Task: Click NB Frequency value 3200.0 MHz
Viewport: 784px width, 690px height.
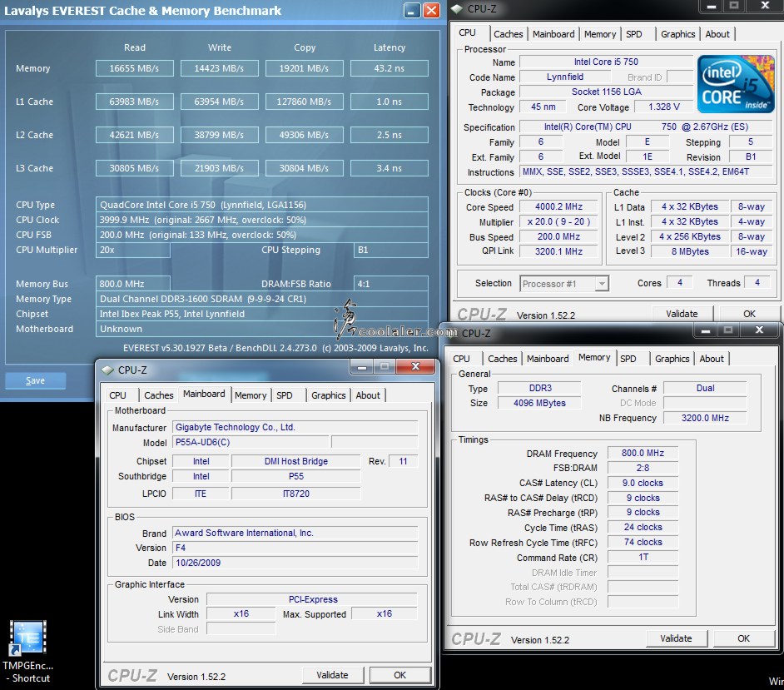Action: 705,418
